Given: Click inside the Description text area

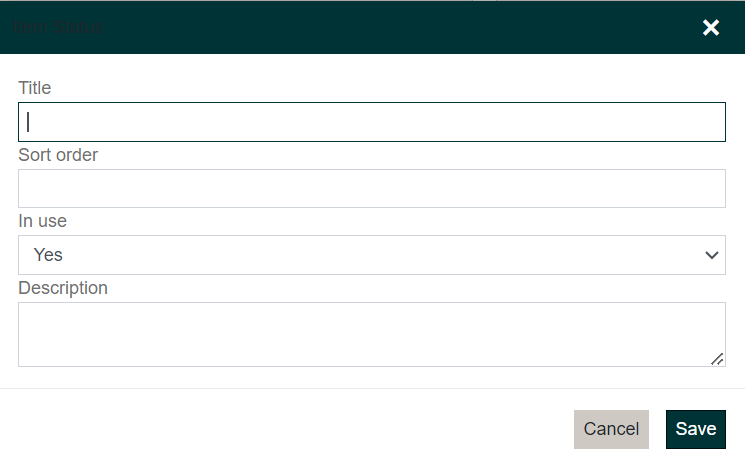Looking at the screenshot, I should pos(371,334).
